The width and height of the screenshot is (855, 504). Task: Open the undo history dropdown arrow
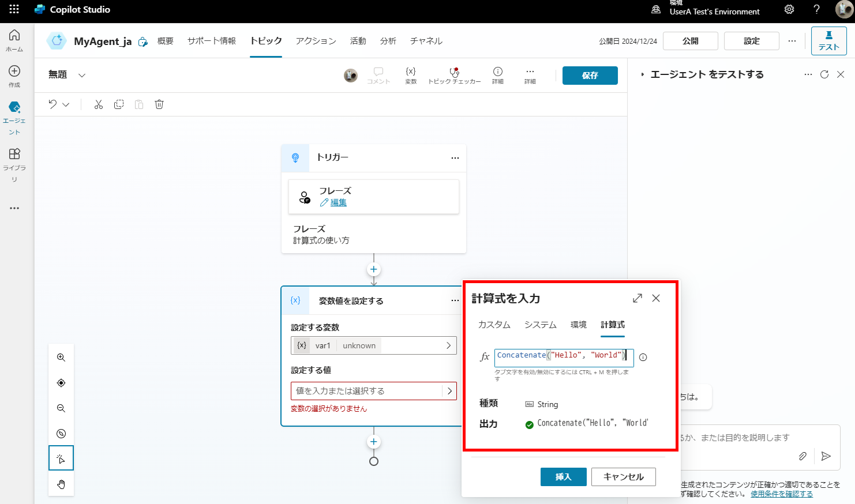66,104
